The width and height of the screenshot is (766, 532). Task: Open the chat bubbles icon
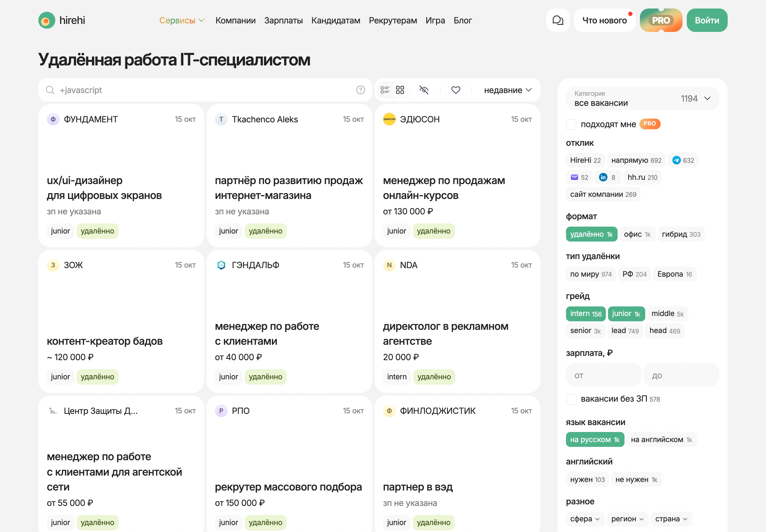pos(558,20)
